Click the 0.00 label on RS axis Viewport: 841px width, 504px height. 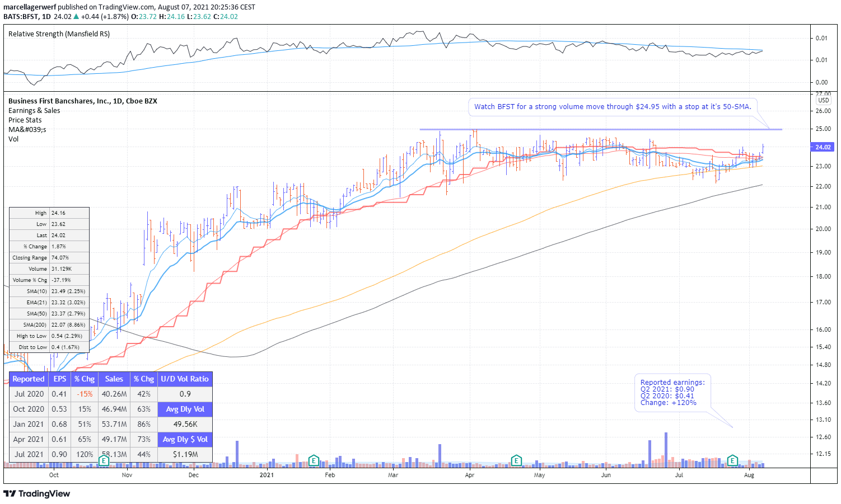coord(821,82)
